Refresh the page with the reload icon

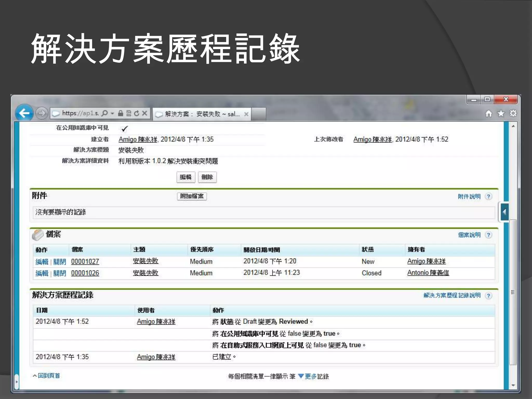pos(137,113)
